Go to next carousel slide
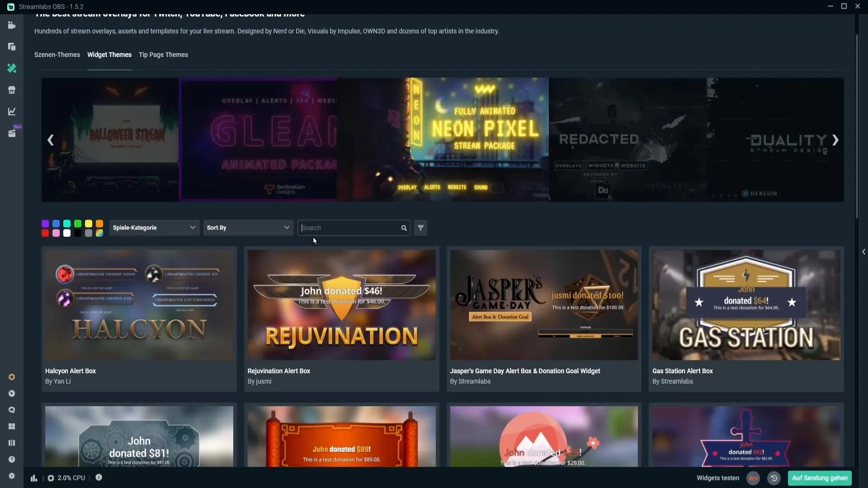This screenshot has width=868, height=488. (x=835, y=140)
